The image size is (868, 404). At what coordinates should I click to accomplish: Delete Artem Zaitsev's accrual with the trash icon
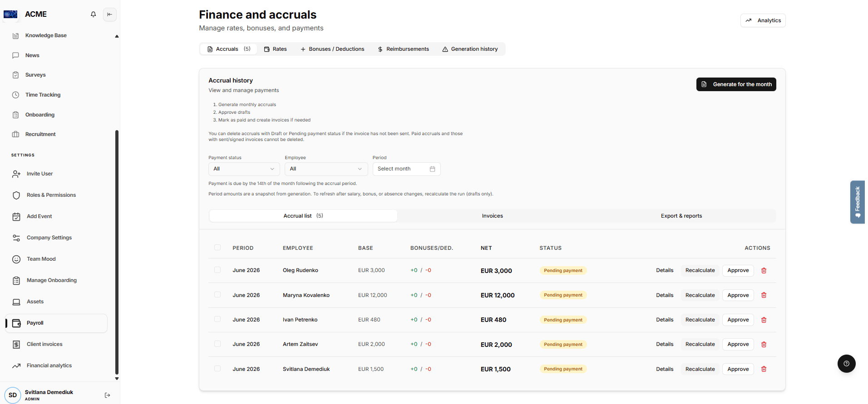[x=764, y=344]
